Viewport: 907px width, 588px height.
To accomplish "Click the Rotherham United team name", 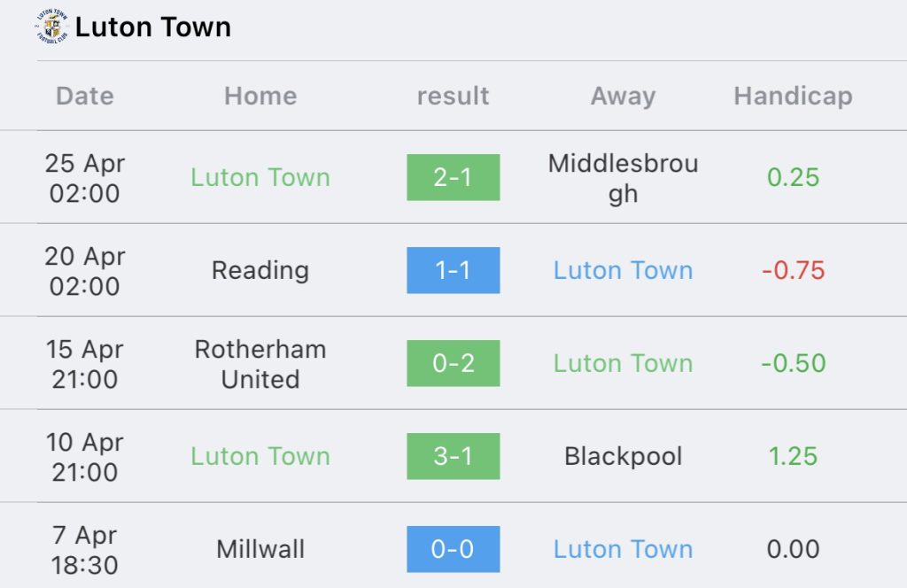I will 260,364.
